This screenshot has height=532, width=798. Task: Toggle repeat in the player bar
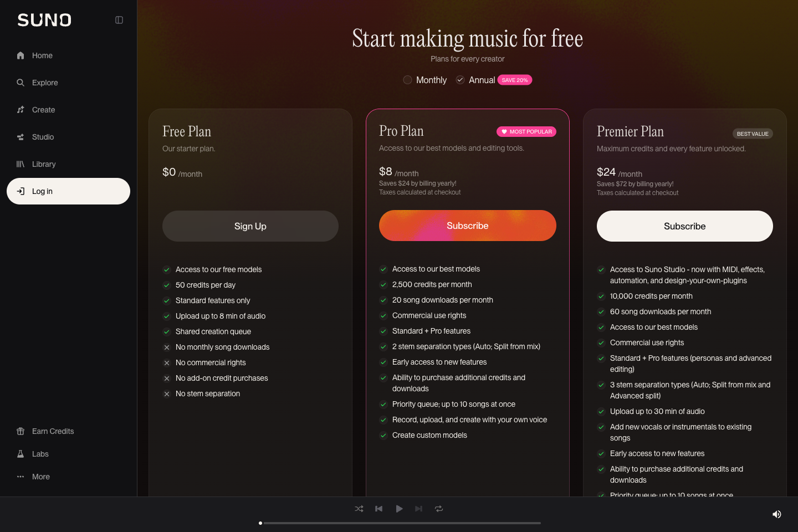pyautogui.click(x=439, y=509)
